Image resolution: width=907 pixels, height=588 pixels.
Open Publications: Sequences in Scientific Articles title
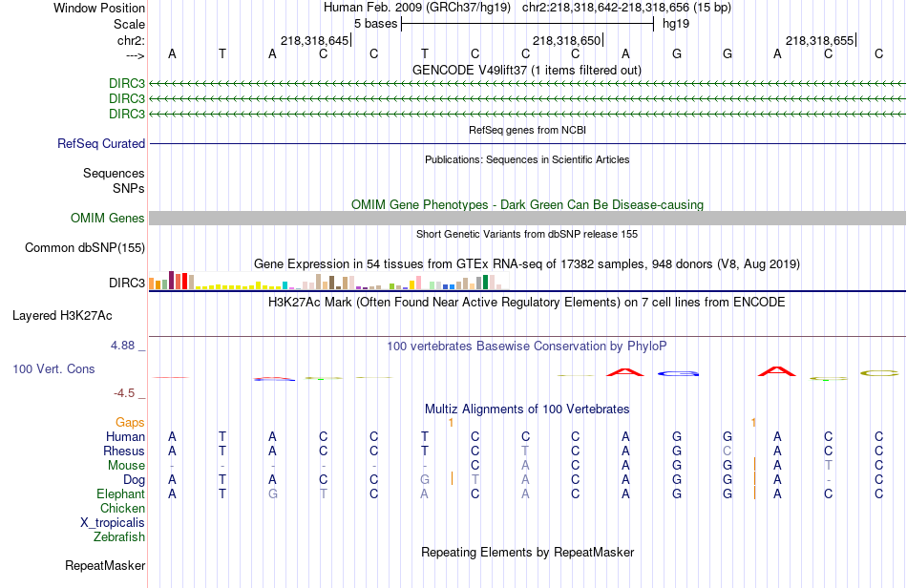coord(527,159)
